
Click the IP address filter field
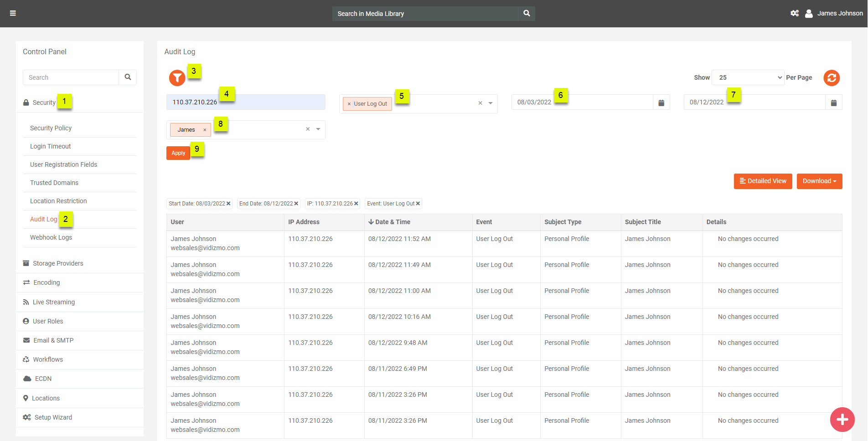(x=246, y=103)
